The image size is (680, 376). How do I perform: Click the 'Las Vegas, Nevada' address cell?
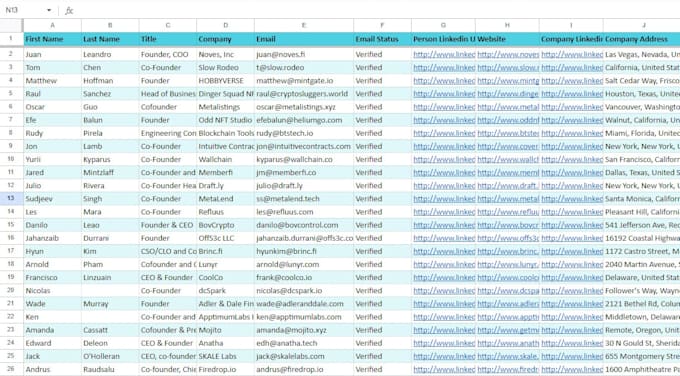click(641, 55)
